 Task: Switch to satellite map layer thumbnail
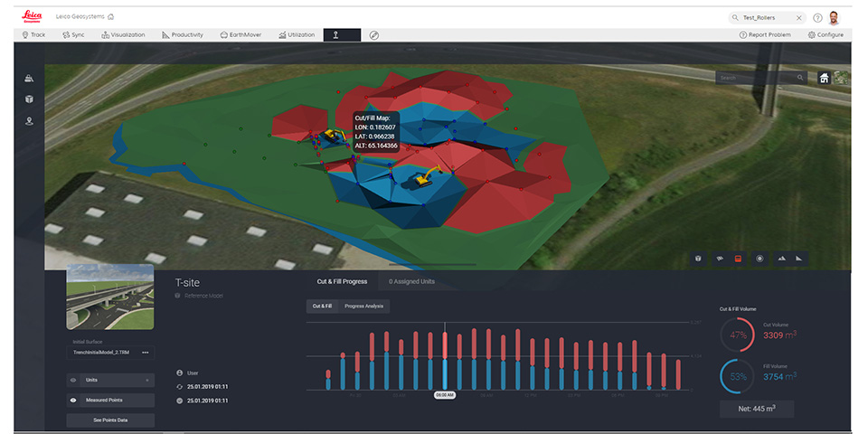pos(842,78)
